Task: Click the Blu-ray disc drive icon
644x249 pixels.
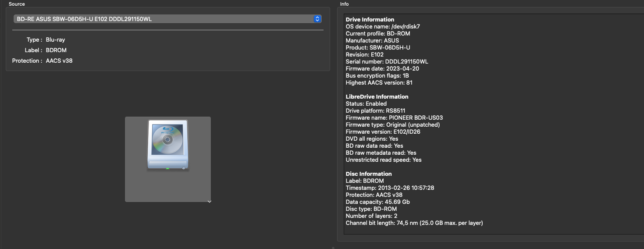Action: tap(167, 145)
